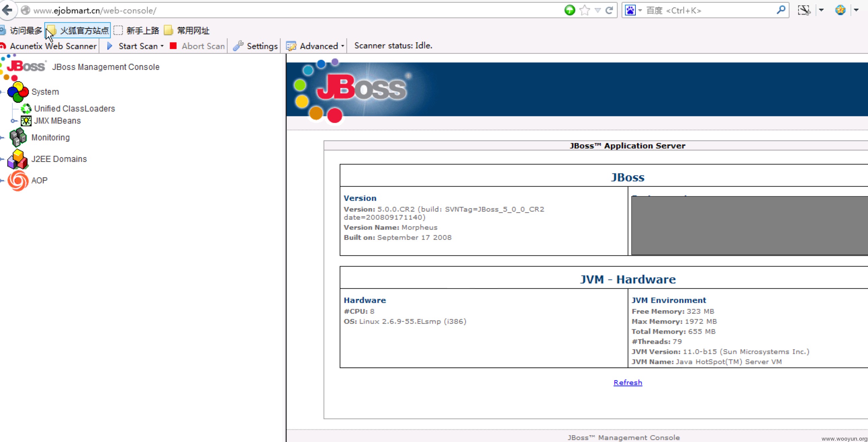Click the JMX MBeans lightbulb icon

tap(26, 121)
